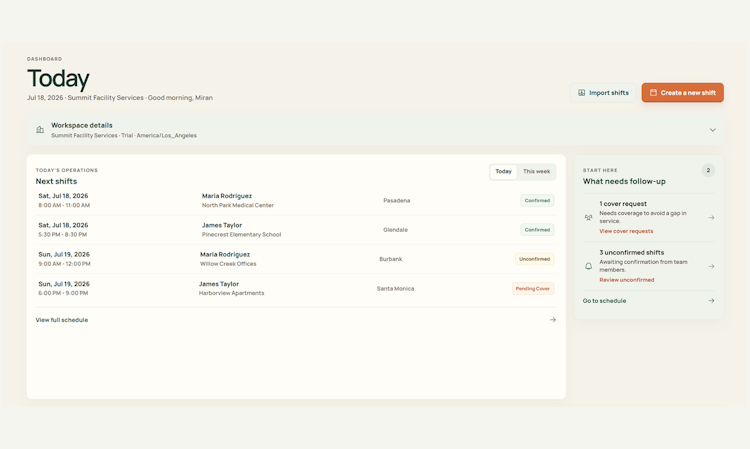The height and width of the screenshot is (449, 750).
Task: Click the 5:30 PM - 8:30 PM shift time
Action: coord(63,235)
